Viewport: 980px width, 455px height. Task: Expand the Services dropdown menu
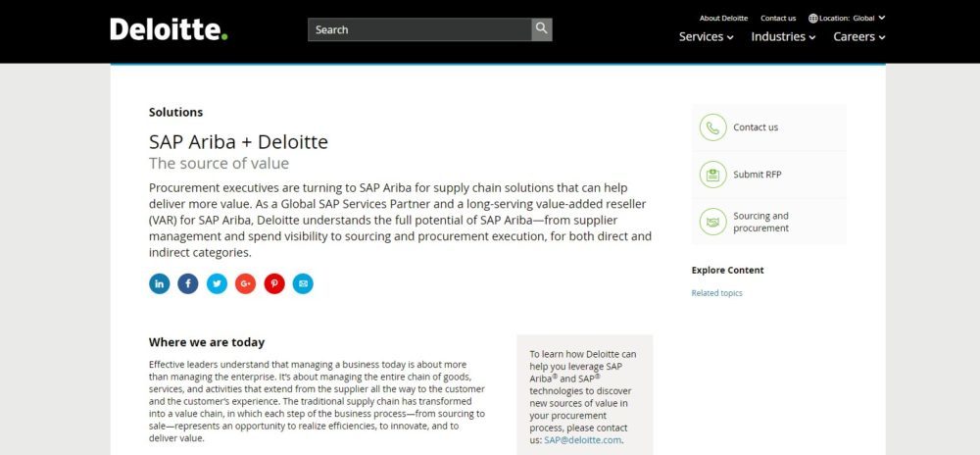[x=707, y=37]
